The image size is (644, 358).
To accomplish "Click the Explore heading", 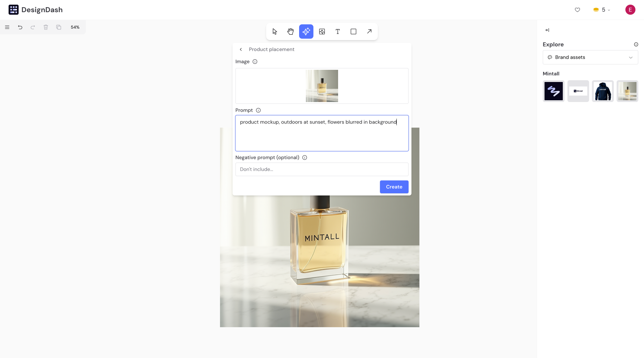I will pos(553,44).
